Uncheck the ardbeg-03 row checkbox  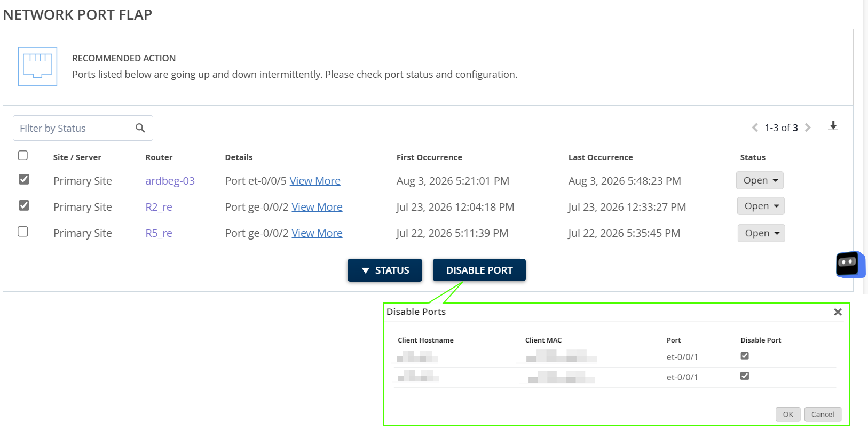pyautogui.click(x=24, y=179)
